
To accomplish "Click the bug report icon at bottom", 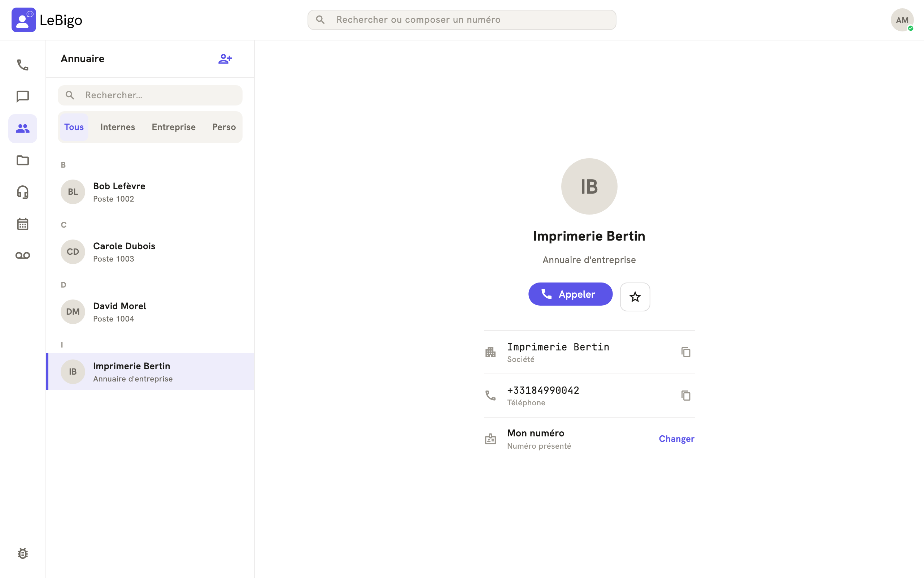I will click(x=22, y=553).
